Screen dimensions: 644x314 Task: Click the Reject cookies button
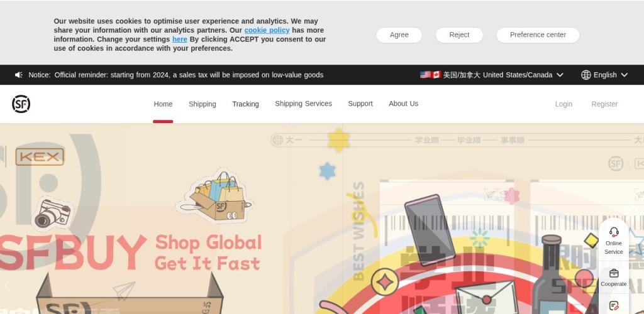coord(458,35)
